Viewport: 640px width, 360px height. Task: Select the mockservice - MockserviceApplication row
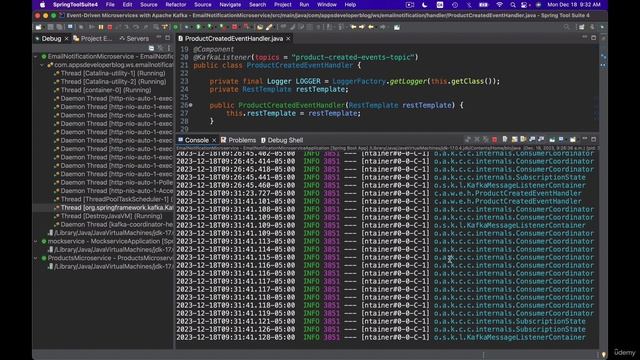pyautogui.click(x=108, y=241)
